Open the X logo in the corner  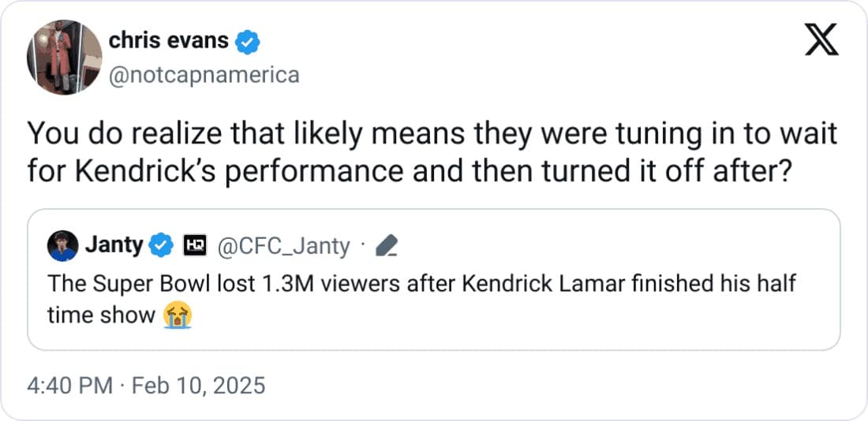tap(821, 41)
